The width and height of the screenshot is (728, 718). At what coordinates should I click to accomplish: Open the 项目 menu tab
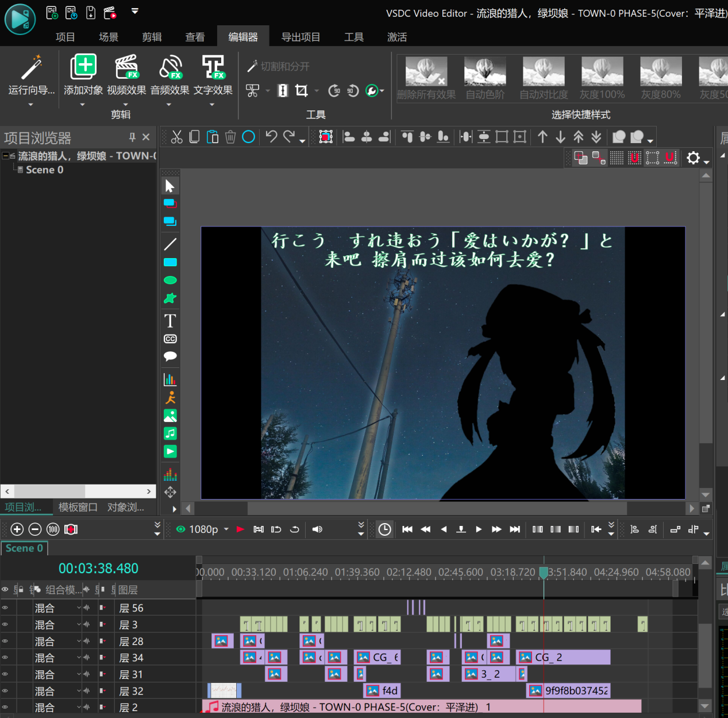(x=65, y=37)
